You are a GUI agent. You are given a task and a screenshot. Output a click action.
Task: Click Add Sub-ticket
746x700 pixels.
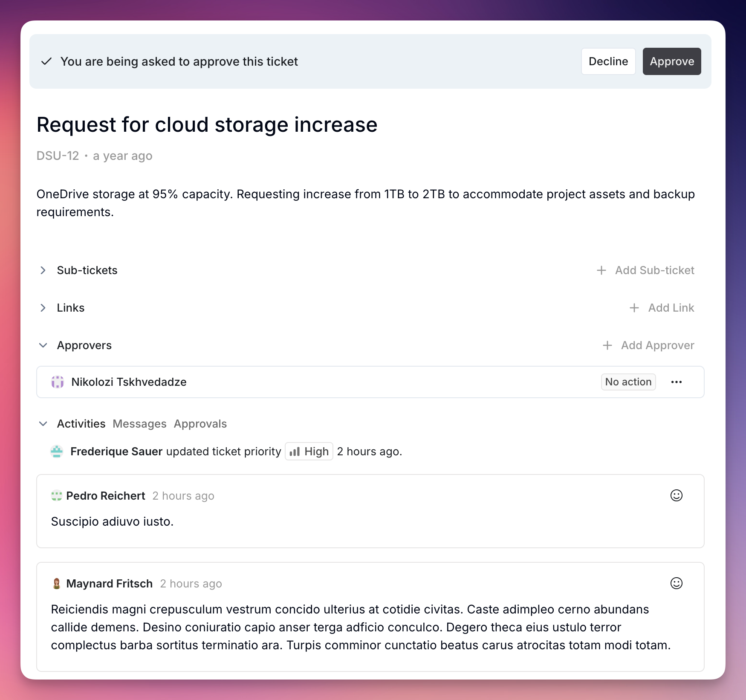[x=645, y=270]
